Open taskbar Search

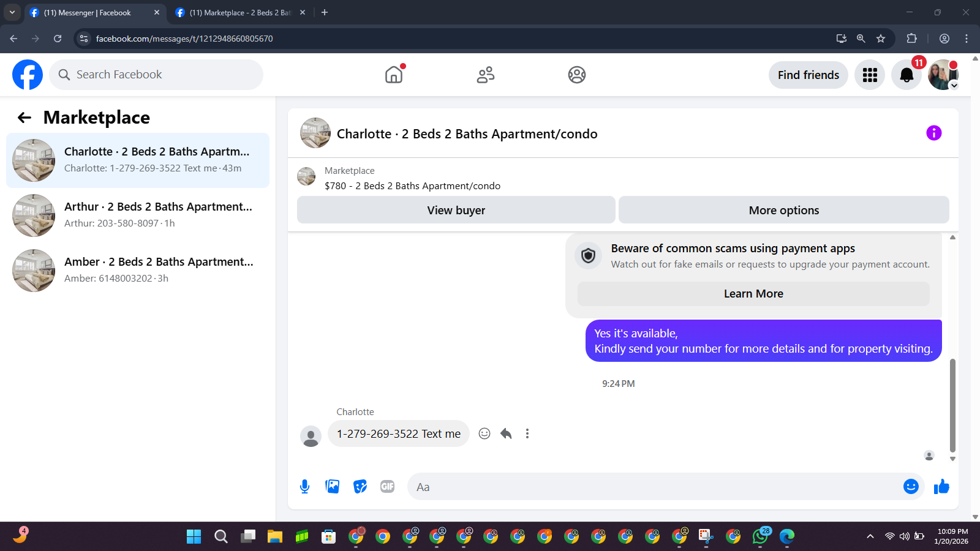click(221, 537)
